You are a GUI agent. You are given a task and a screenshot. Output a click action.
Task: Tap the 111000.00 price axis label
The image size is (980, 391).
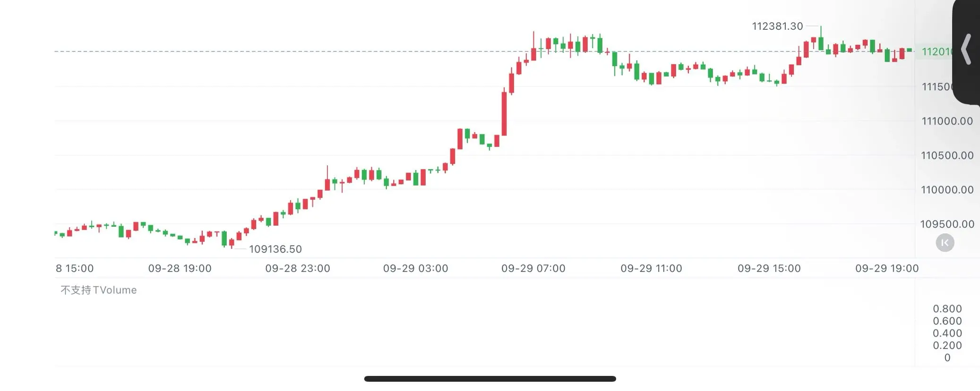pos(947,121)
